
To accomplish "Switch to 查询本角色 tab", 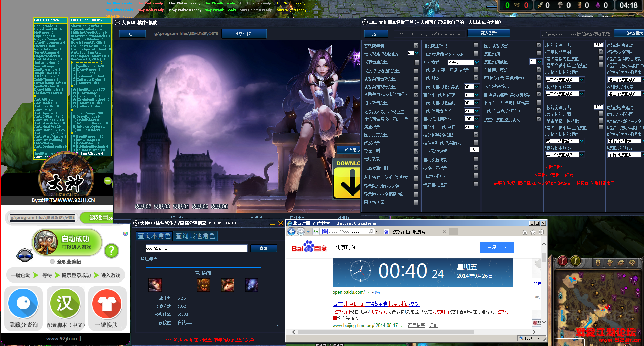I will point(154,236).
